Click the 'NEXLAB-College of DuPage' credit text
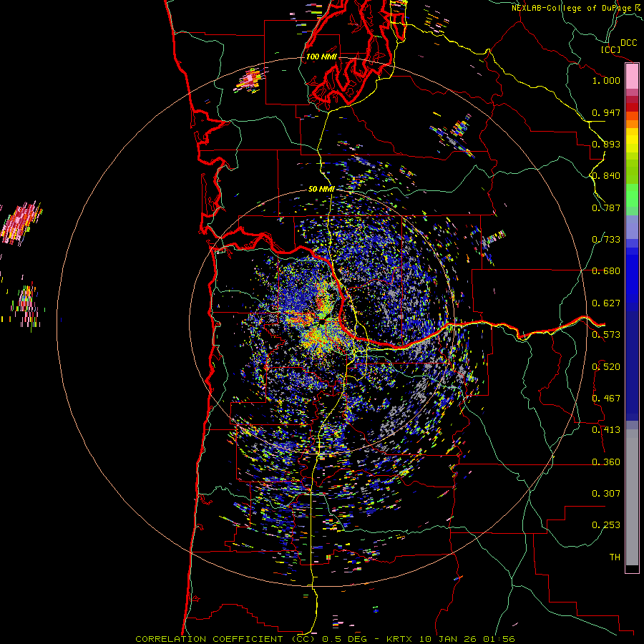The image size is (644, 644). pos(571,8)
